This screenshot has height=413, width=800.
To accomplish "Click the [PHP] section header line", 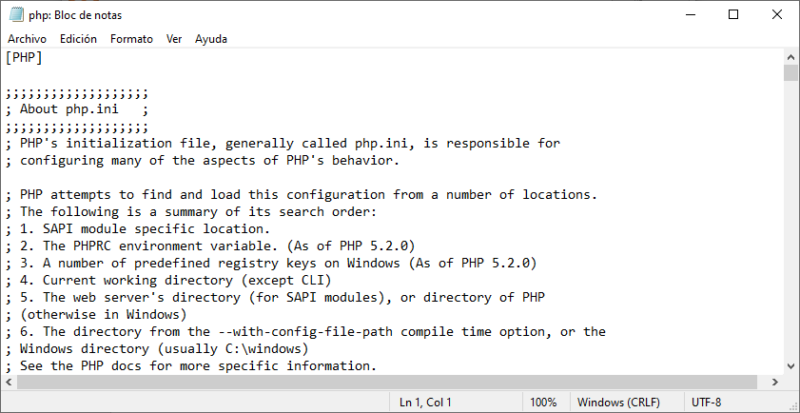I will pos(24,57).
